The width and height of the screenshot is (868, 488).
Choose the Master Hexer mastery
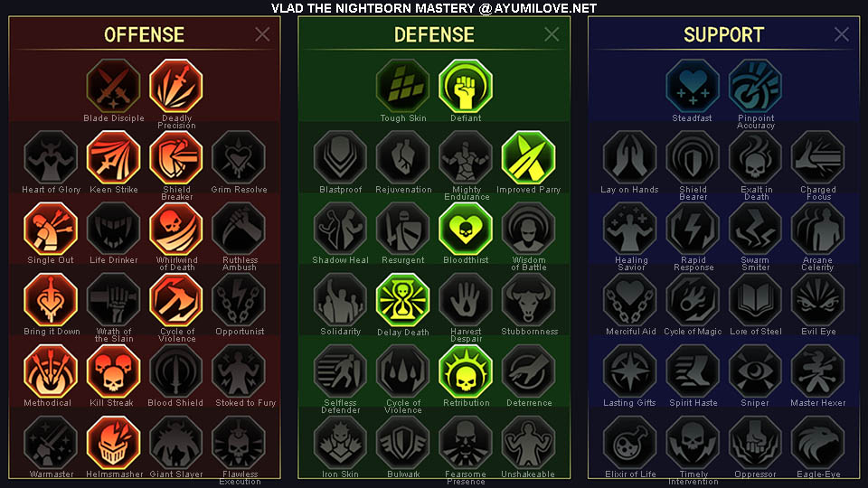point(817,371)
